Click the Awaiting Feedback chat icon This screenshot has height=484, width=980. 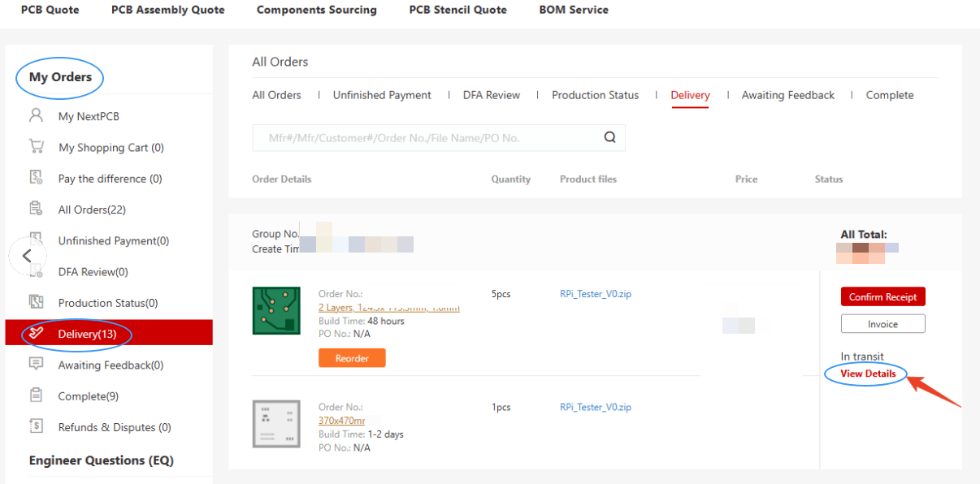tap(36, 365)
